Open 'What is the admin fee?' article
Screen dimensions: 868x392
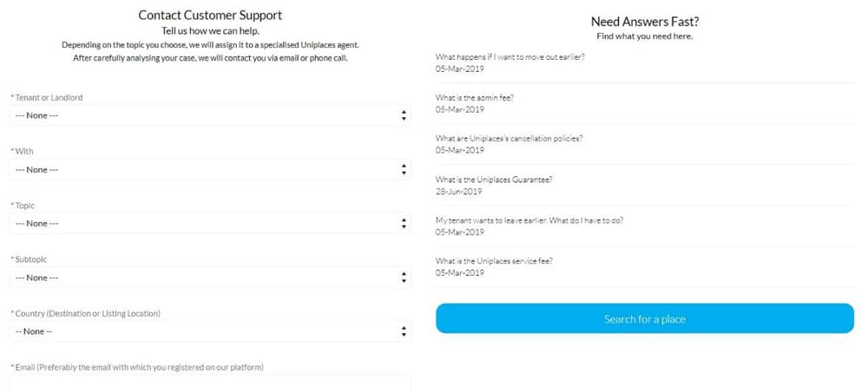tap(474, 98)
